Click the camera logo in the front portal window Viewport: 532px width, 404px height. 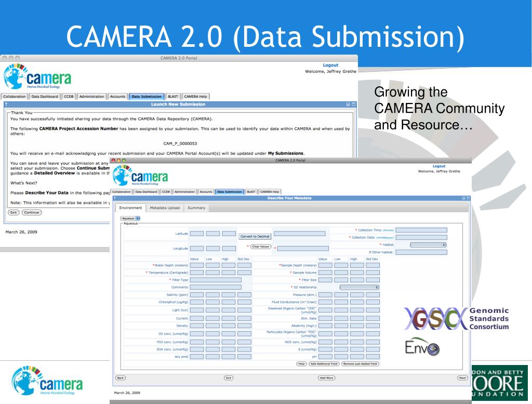click(140, 175)
